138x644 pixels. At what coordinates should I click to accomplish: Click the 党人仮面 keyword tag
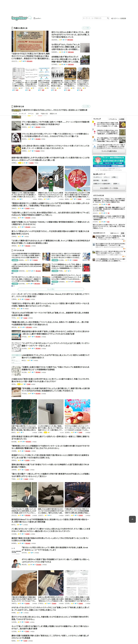tap(105, 181)
